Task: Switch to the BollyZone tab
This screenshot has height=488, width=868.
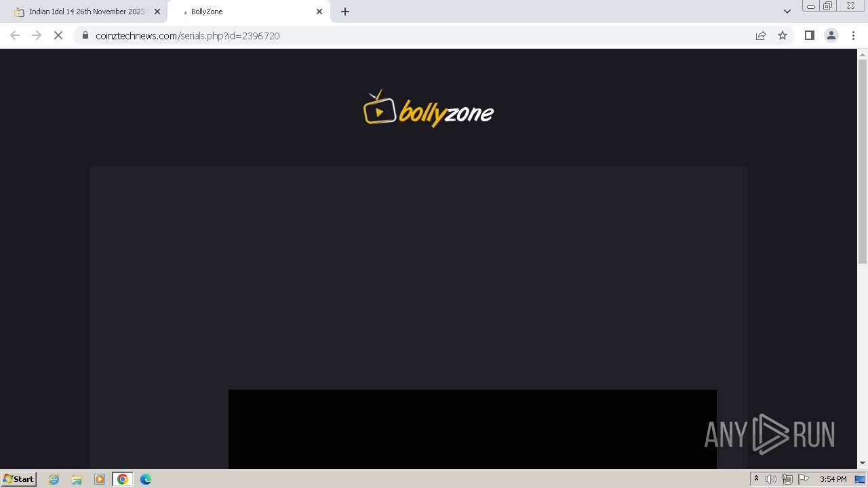Action: [x=248, y=12]
